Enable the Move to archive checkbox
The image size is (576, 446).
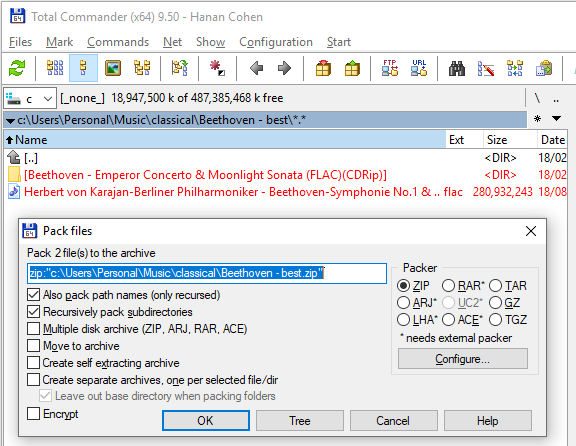[x=33, y=346]
